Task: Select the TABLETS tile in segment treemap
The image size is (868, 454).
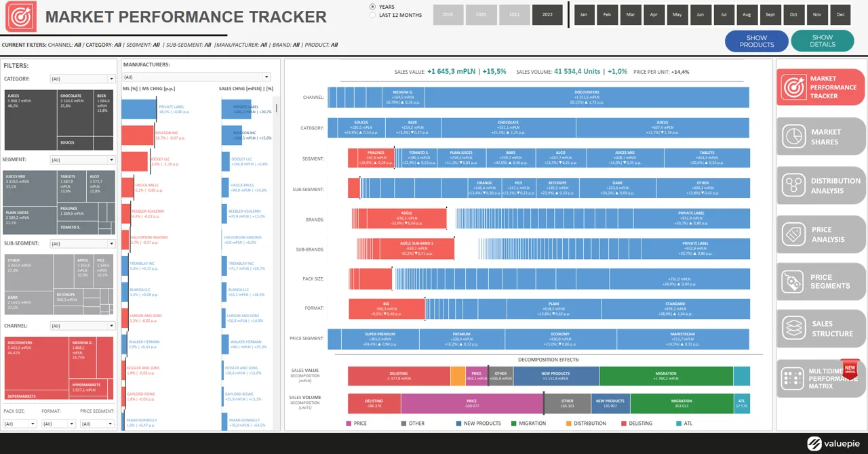Action: coord(73,188)
